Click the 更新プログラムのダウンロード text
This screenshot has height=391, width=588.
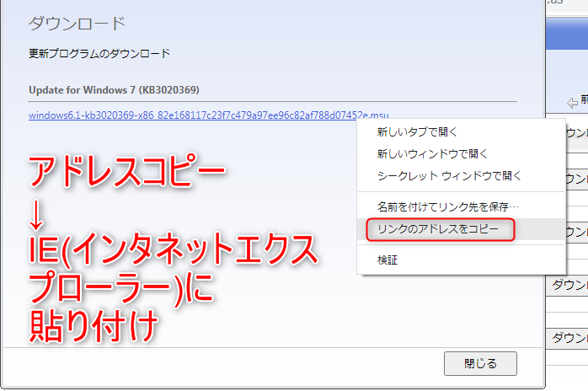pyautogui.click(x=99, y=54)
